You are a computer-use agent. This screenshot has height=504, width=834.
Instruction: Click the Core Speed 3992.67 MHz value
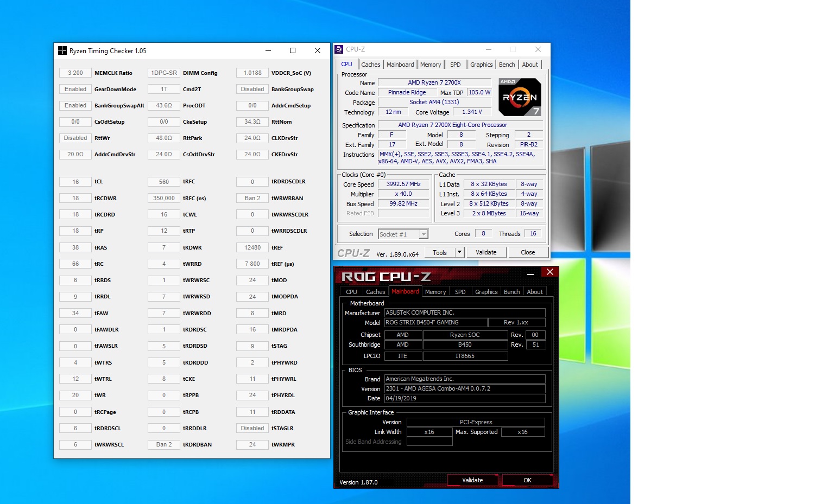(403, 184)
